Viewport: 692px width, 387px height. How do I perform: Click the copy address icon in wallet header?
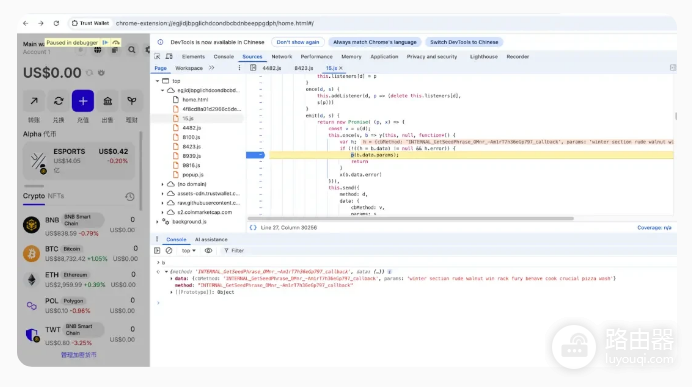tap(115, 50)
